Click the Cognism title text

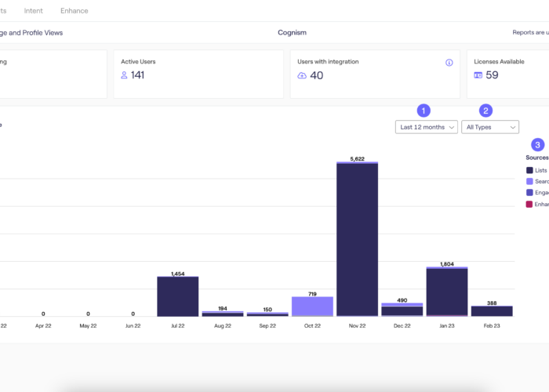point(292,33)
